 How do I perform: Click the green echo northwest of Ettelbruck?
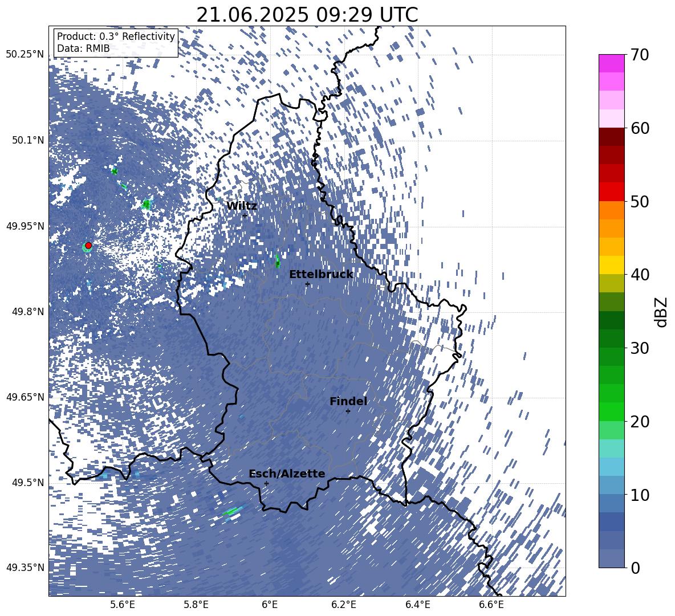(x=277, y=260)
